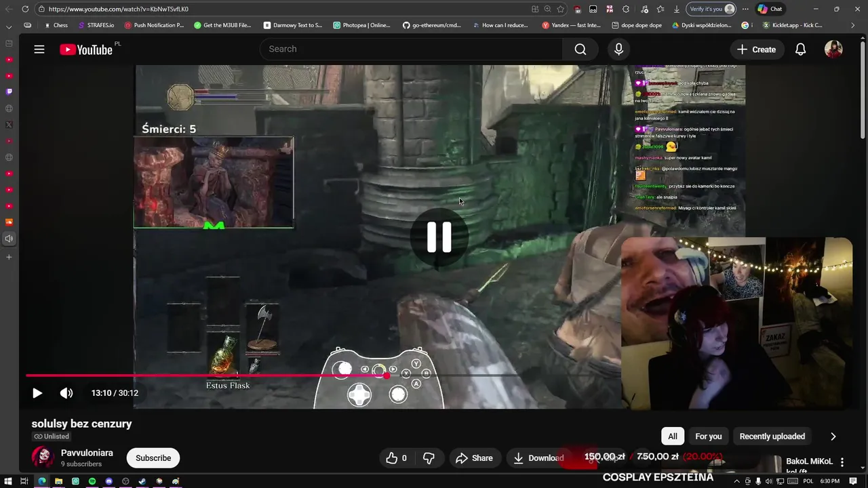Open the browser downloads arrow icon

677,9
